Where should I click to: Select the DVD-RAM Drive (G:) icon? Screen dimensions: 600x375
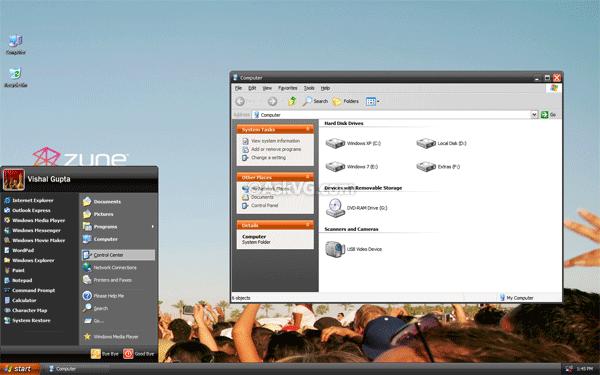(336, 208)
